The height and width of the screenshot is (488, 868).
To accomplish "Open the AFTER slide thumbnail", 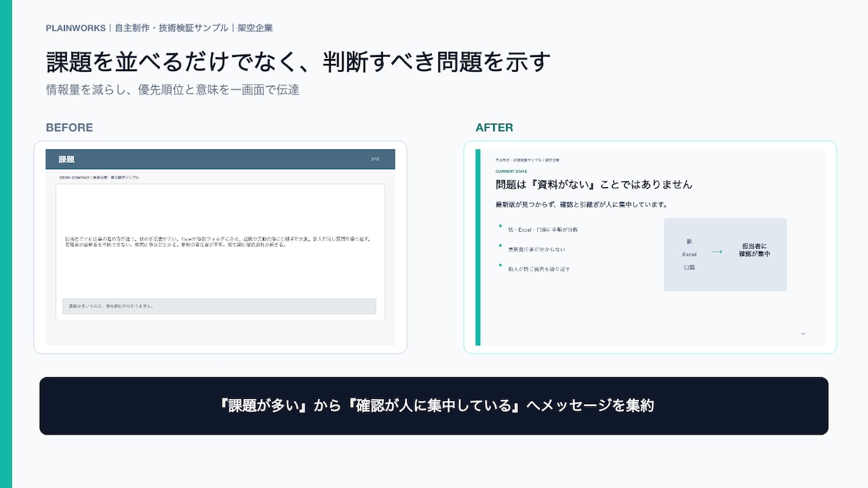I will pyautogui.click(x=650, y=248).
